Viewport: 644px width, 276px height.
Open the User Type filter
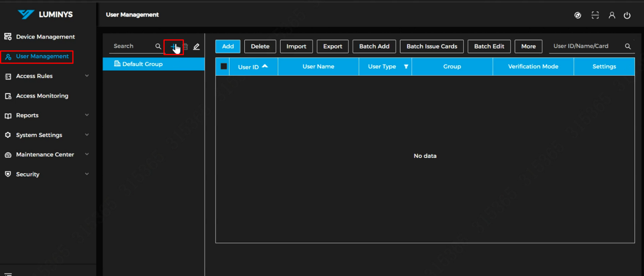[406, 67]
